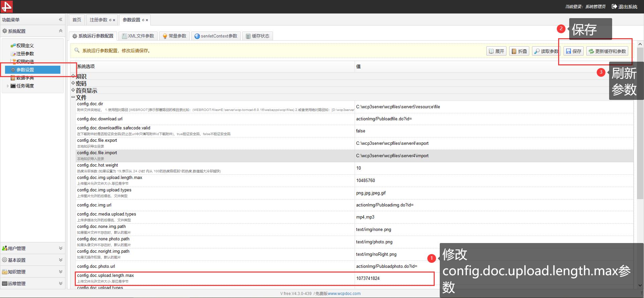
Task: Click the logout icon beside 退出系统
Action: (614, 6)
